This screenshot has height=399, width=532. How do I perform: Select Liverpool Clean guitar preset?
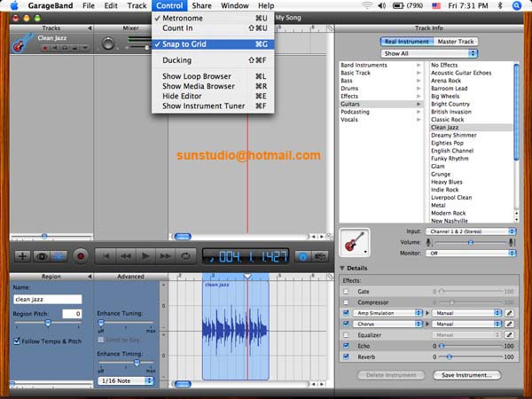coord(472,198)
